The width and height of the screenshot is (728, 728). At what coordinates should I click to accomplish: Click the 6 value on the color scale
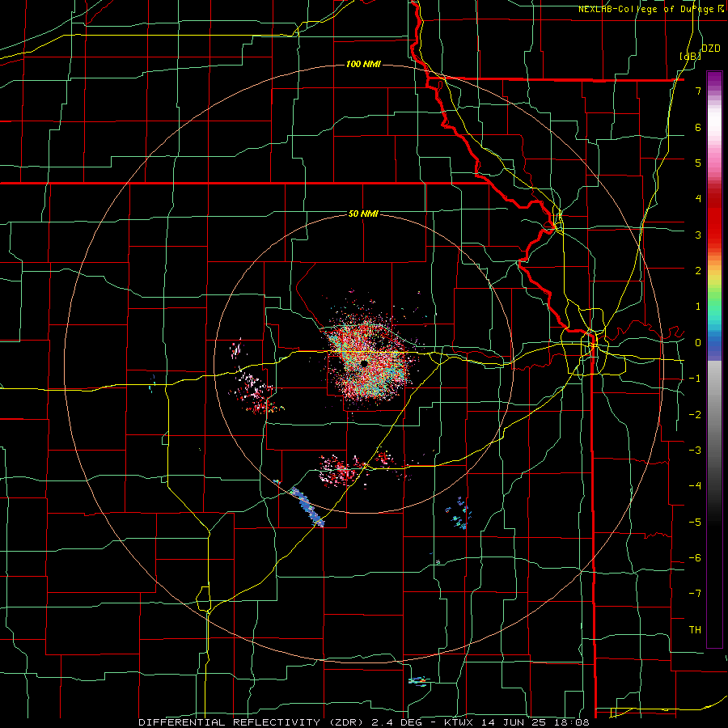pyautogui.click(x=698, y=127)
